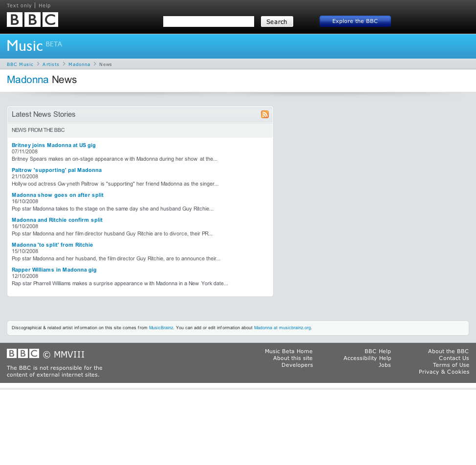The width and height of the screenshot is (476, 465).
Task: Click News in the breadcrumb trail
Action: coord(106,64)
